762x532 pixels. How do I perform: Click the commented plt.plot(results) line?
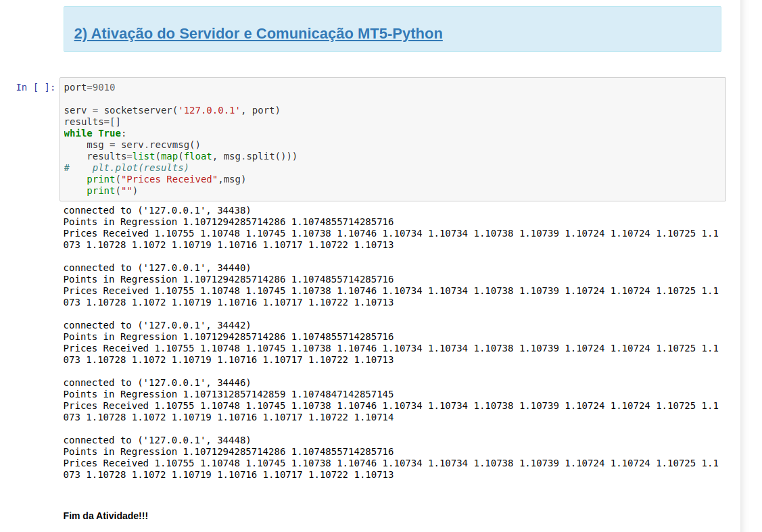[x=126, y=168]
